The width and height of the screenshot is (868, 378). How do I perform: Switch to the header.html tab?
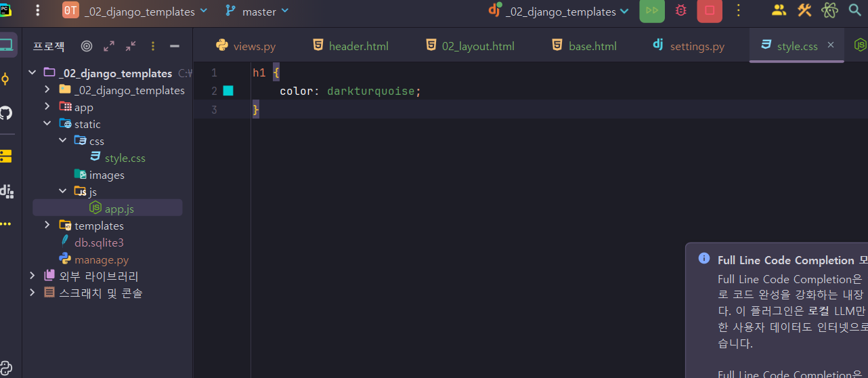coord(351,46)
